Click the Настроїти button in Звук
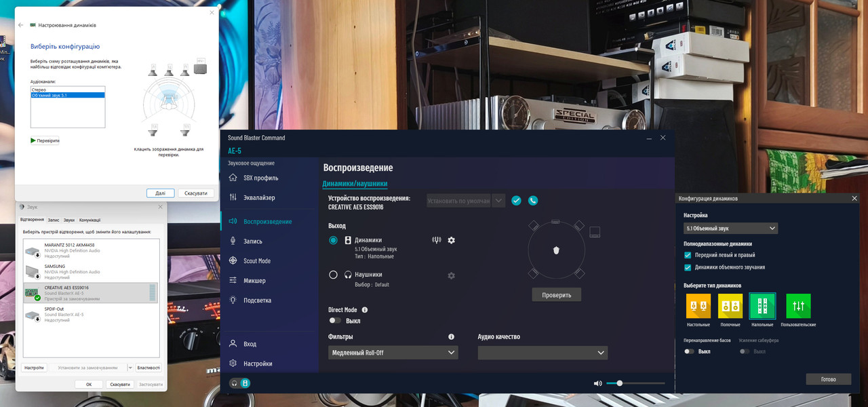The image size is (868, 407). [34, 368]
